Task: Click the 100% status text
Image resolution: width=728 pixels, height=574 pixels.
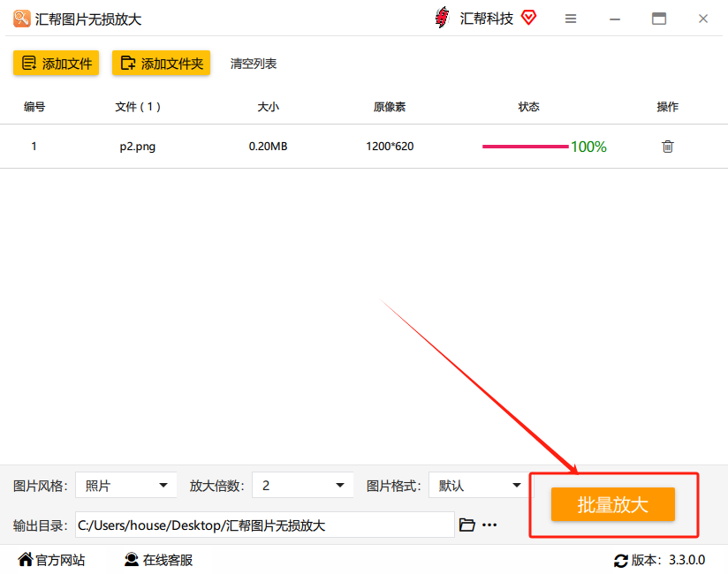Action: pos(588,147)
